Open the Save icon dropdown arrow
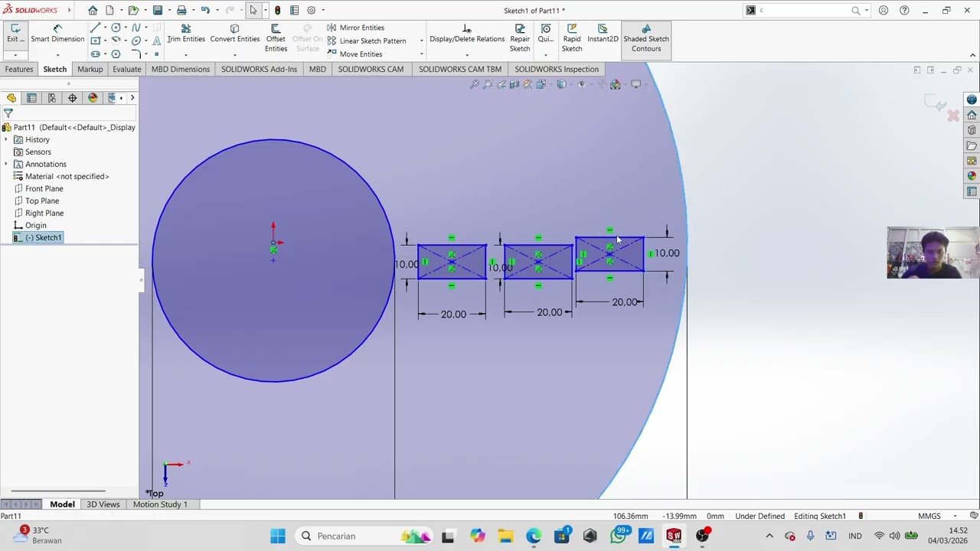This screenshot has width=980, height=551. pos(168,10)
